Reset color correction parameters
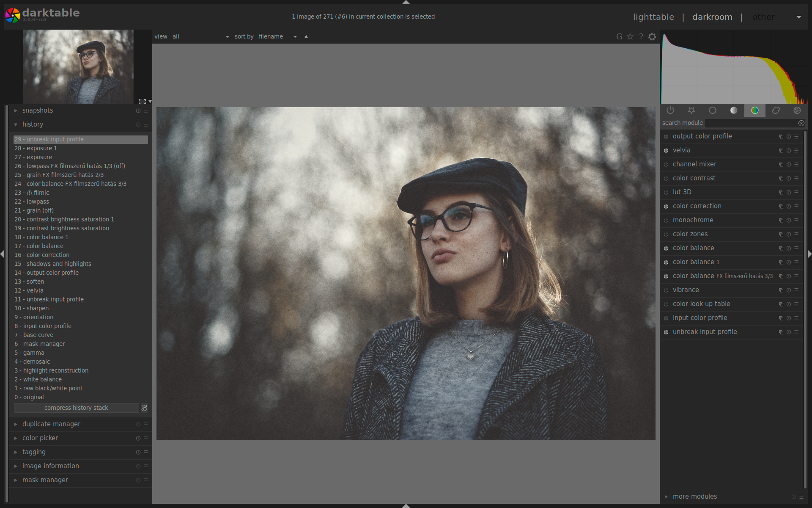The width and height of the screenshot is (812, 508). click(x=789, y=207)
